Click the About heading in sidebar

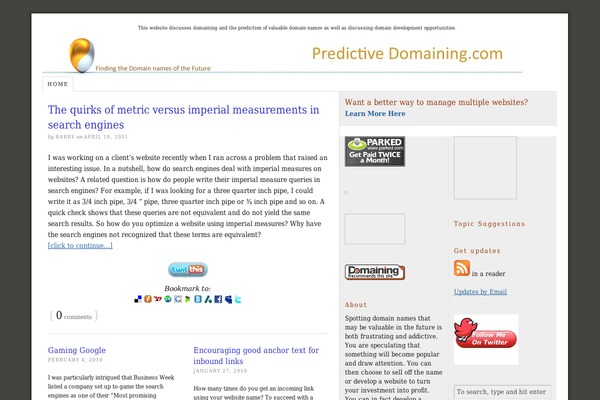pos(355,305)
